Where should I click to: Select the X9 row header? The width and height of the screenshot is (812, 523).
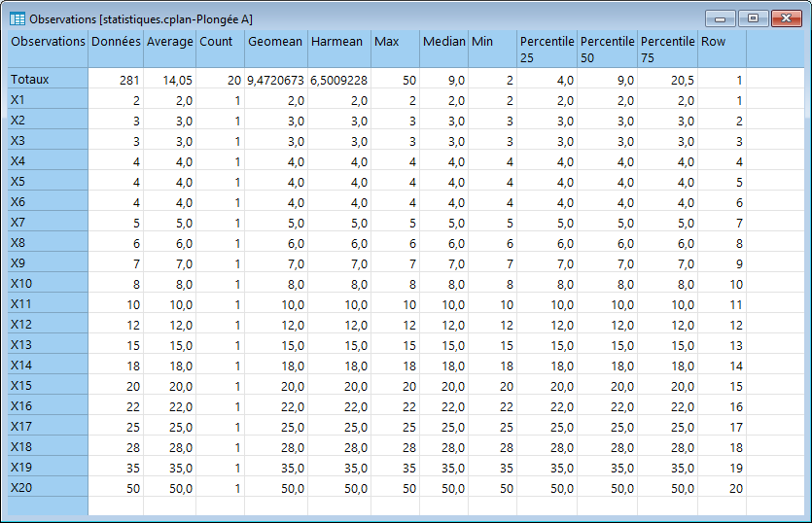48,262
